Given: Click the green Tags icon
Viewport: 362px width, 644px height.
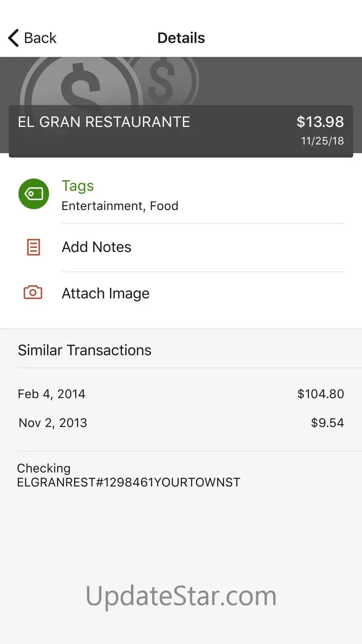Looking at the screenshot, I should 33,194.
